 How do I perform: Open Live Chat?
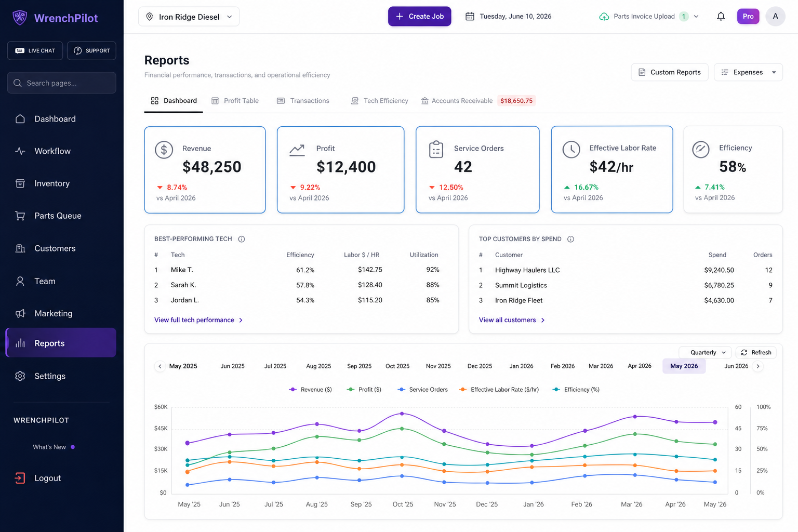[35, 50]
